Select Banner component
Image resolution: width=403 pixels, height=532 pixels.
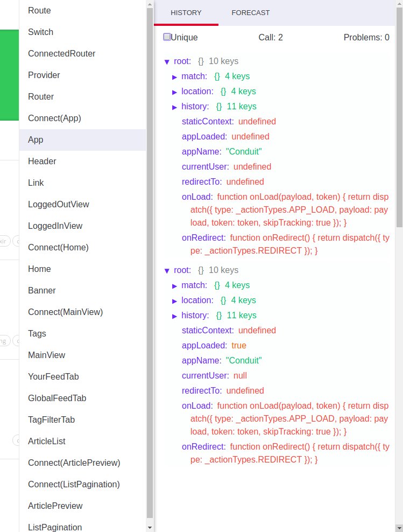83,290
